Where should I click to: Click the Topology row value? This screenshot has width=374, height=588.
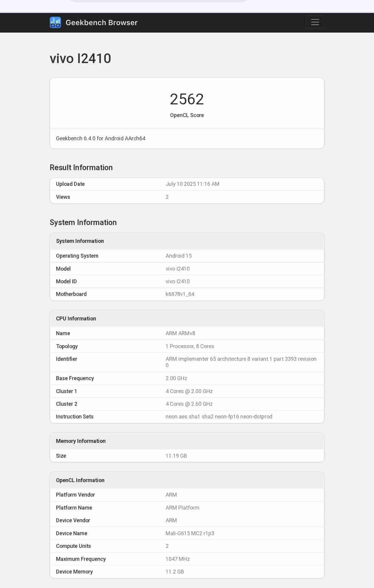click(x=190, y=346)
